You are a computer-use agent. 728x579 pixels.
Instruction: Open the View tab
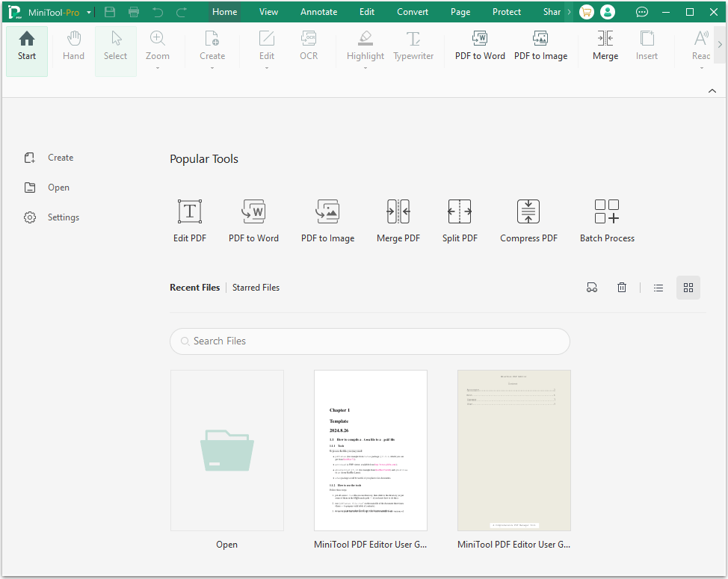click(268, 12)
